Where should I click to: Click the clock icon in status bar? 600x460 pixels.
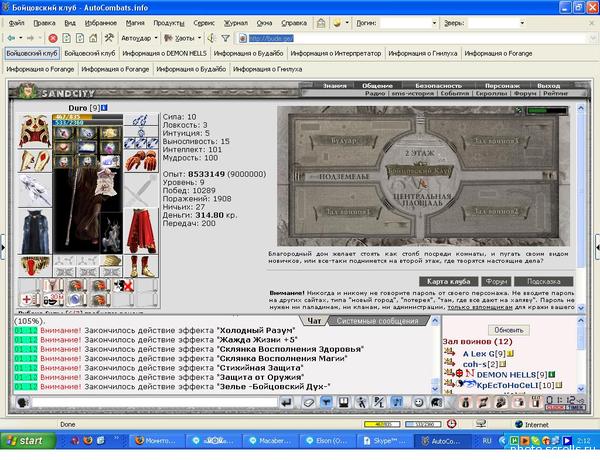[452, 424]
